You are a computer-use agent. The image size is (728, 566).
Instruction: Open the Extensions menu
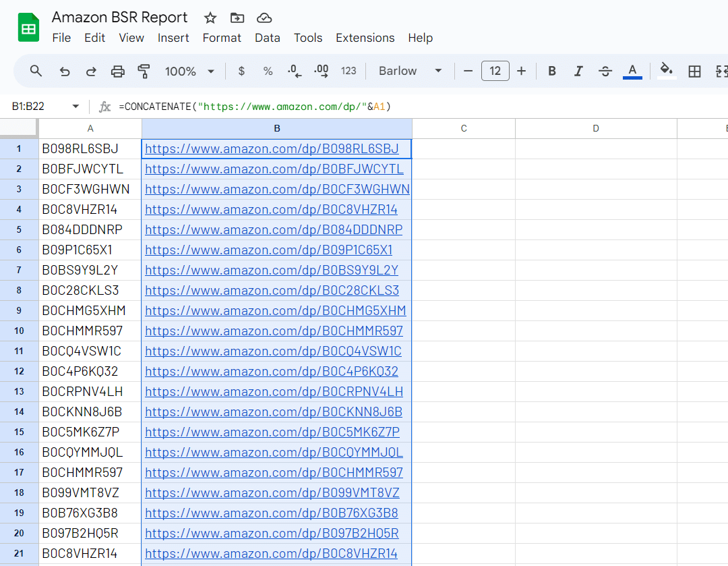tap(365, 38)
